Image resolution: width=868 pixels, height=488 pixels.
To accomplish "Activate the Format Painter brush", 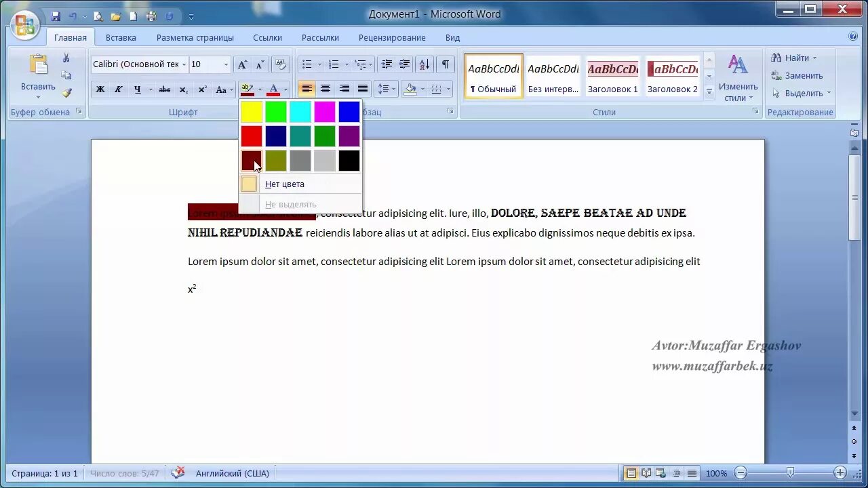I will click(66, 93).
